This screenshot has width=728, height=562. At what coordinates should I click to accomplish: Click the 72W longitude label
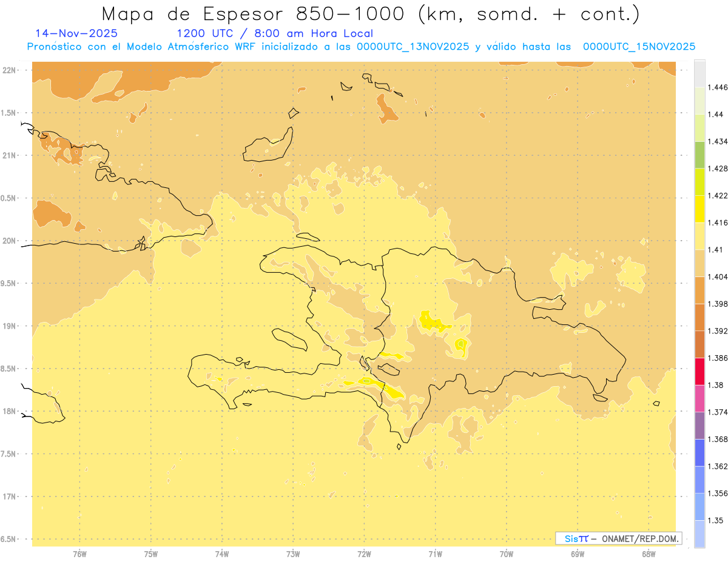point(365,554)
